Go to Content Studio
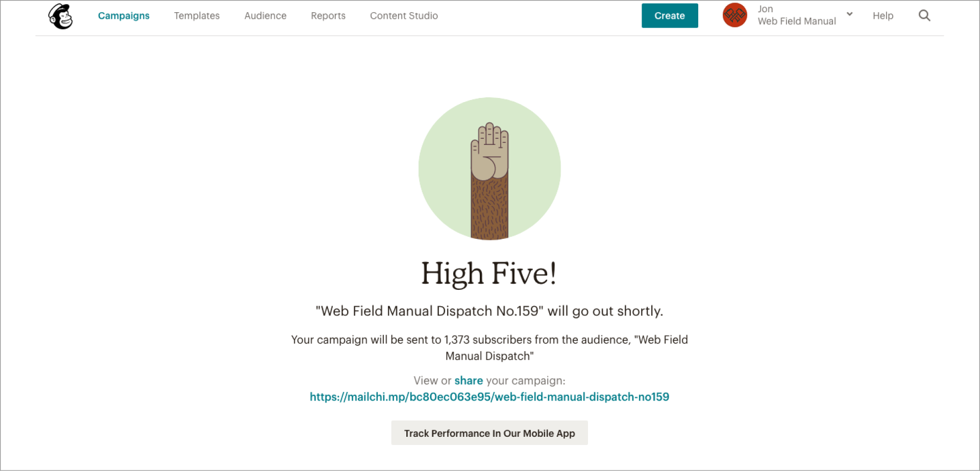The width and height of the screenshot is (980, 471). coord(404,16)
